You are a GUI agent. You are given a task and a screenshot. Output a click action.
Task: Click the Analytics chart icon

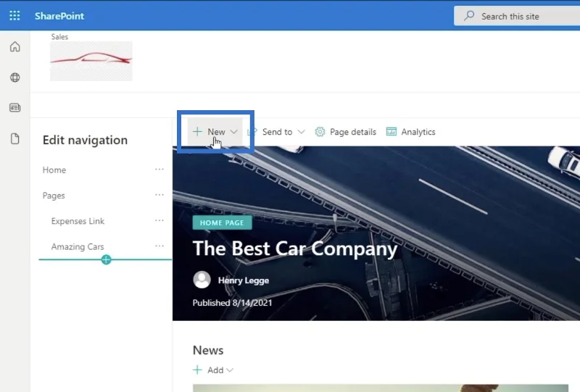pos(391,131)
